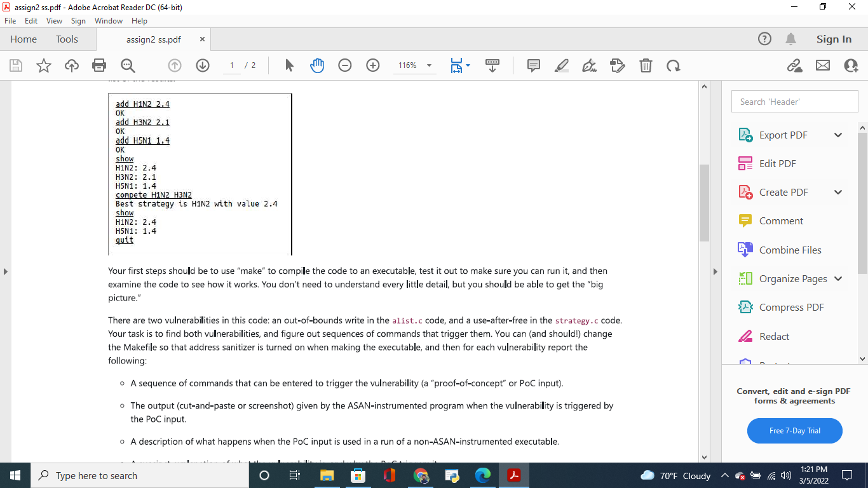Open the Compress PDF tool
868x488 pixels.
[x=791, y=307]
